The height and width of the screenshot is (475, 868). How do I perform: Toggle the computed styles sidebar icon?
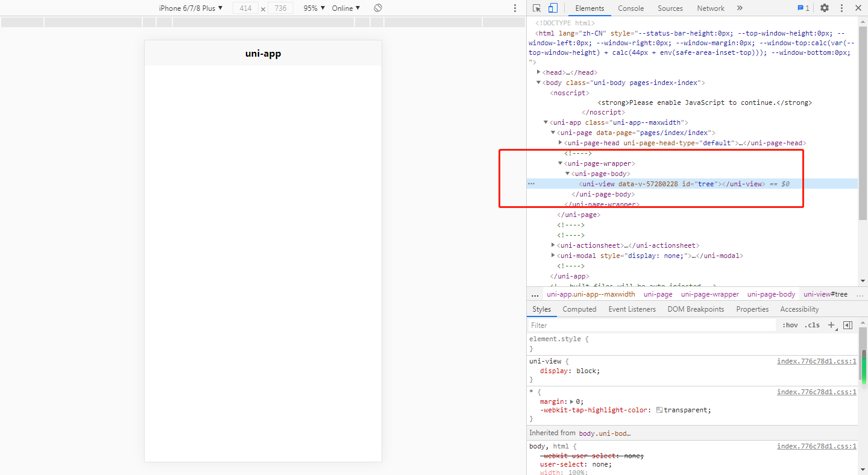click(x=848, y=325)
